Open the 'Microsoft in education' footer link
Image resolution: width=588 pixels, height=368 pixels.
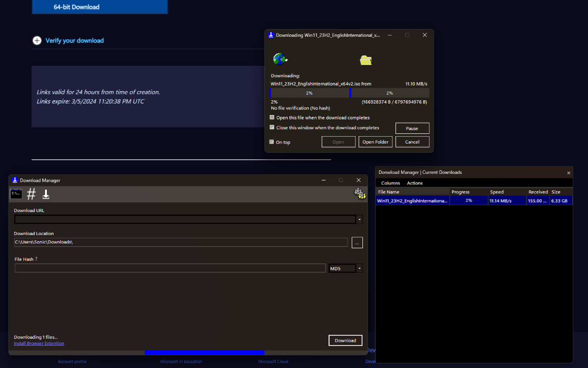point(181,362)
